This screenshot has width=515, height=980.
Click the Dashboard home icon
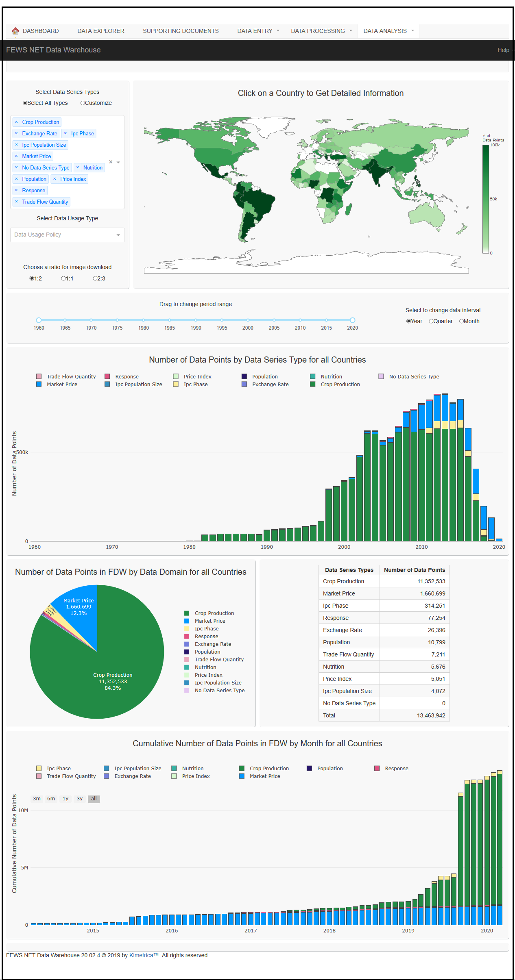[x=15, y=31]
